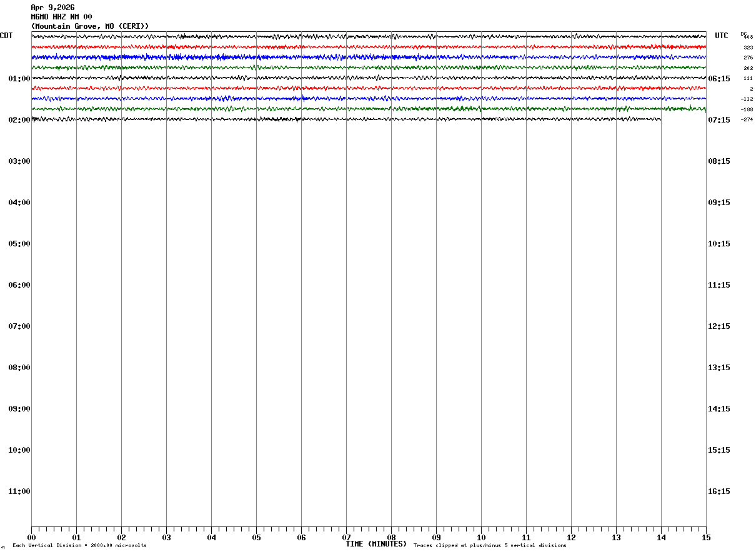Click the DC offset value '202'
This screenshot has height=554, width=756.
pyautogui.click(x=749, y=68)
